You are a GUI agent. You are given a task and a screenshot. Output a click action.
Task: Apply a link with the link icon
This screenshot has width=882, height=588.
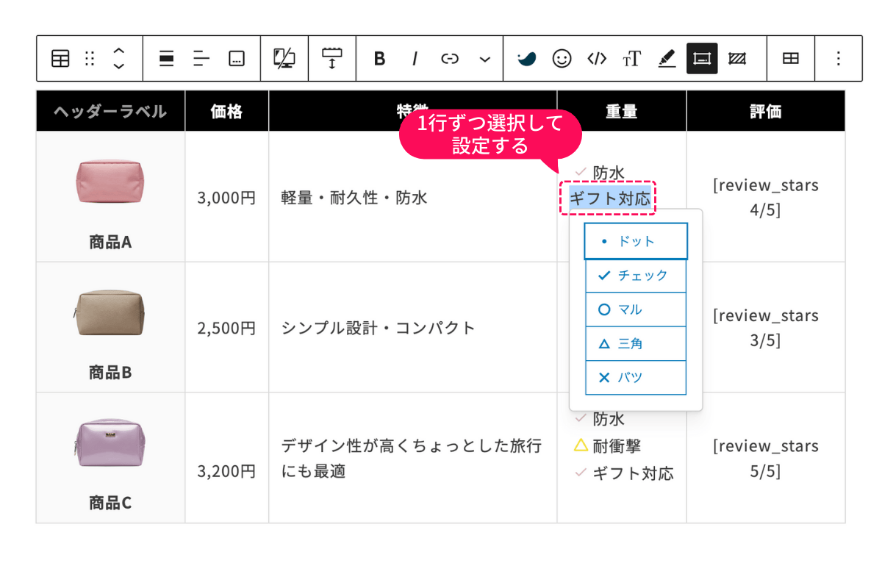click(449, 58)
